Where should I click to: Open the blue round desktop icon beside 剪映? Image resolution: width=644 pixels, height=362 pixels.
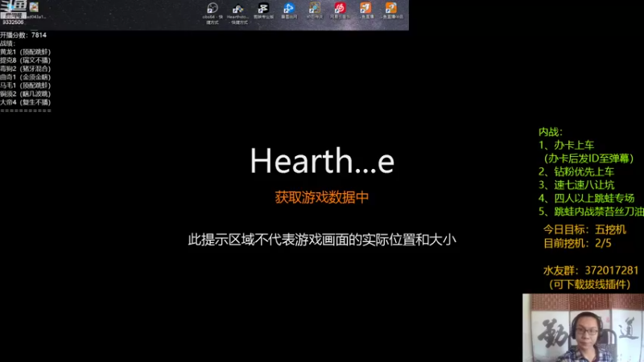pos(289,11)
